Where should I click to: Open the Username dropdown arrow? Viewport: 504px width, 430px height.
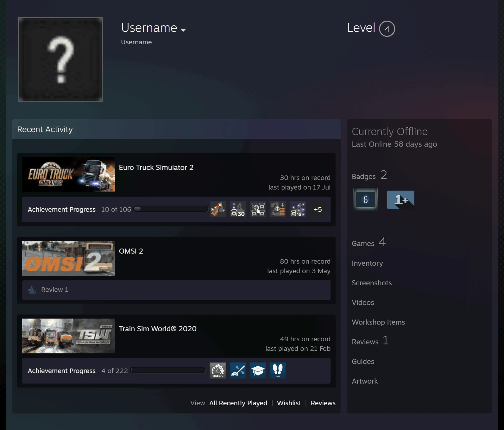click(183, 30)
